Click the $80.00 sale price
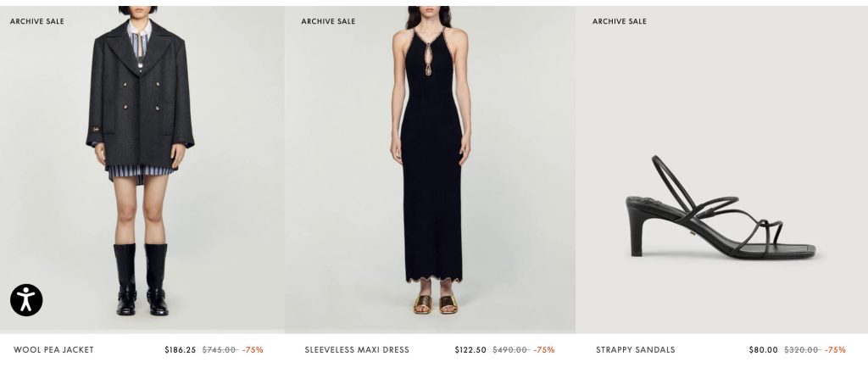Viewport: 868px width, 368px height. point(764,349)
